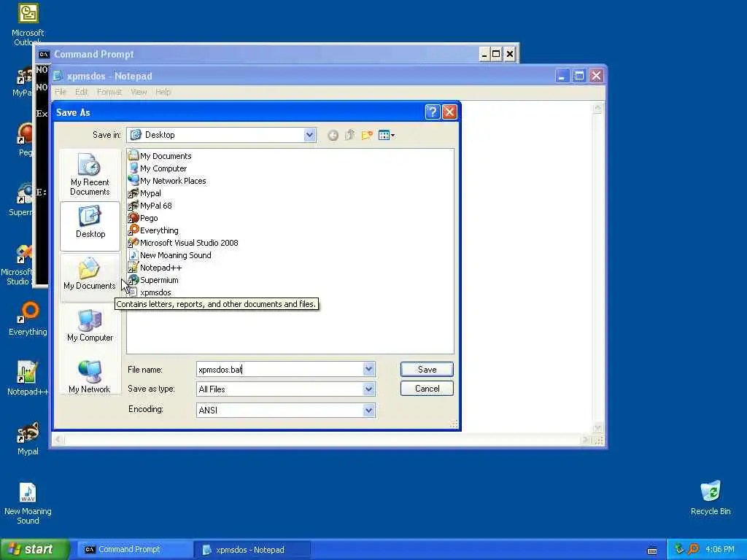The width and height of the screenshot is (747, 560).
Task: Switch to xpmsdos - Notepad taskbar button
Action: click(252, 550)
